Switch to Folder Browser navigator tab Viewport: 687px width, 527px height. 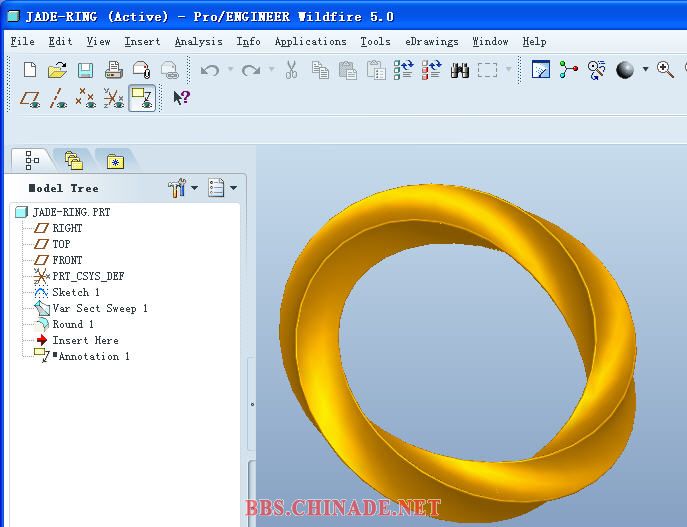[74, 160]
